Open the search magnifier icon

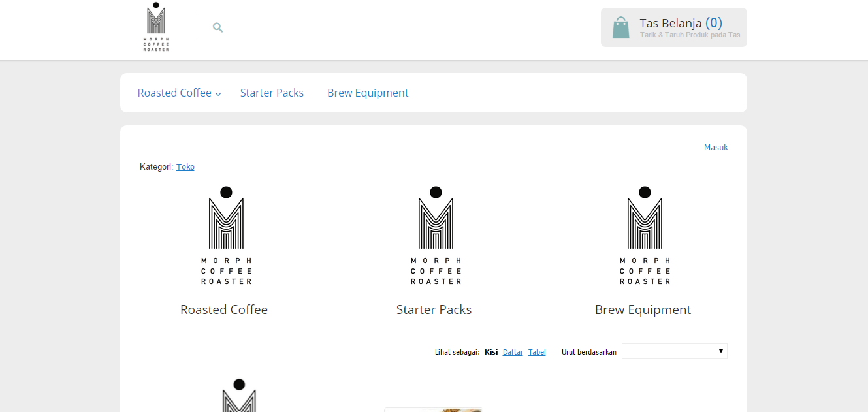(x=218, y=27)
